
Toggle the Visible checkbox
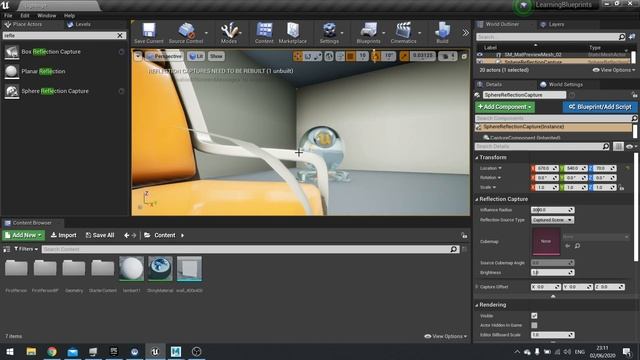pyautogui.click(x=534, y=316)
